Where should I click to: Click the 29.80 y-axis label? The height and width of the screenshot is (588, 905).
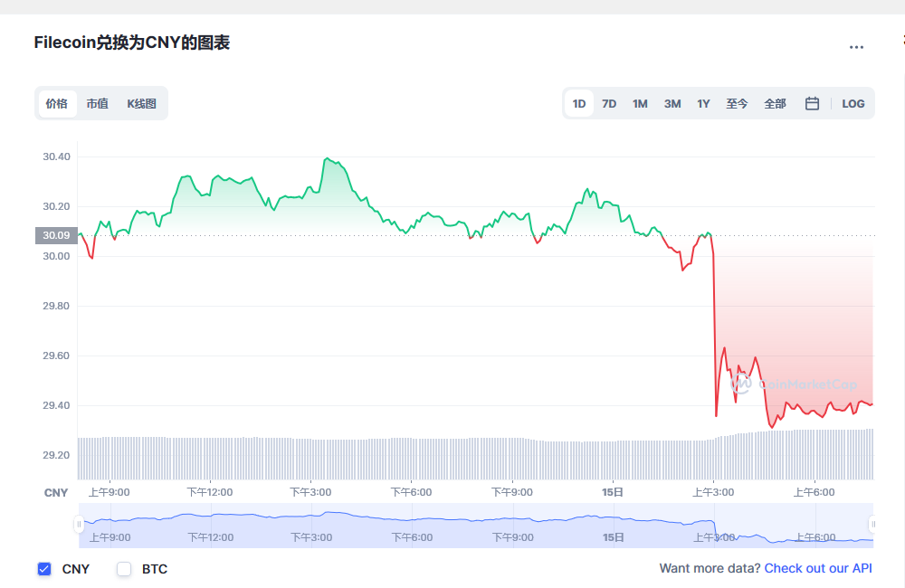pos(56,306)
